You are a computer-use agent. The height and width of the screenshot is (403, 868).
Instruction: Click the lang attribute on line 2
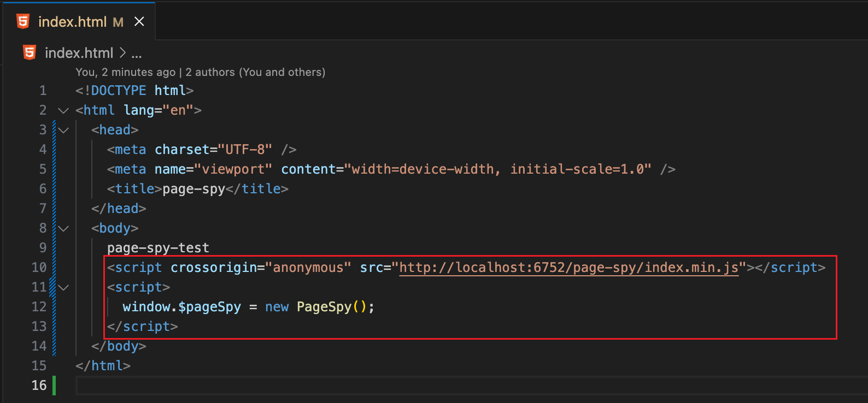click(x=139, y=110)
